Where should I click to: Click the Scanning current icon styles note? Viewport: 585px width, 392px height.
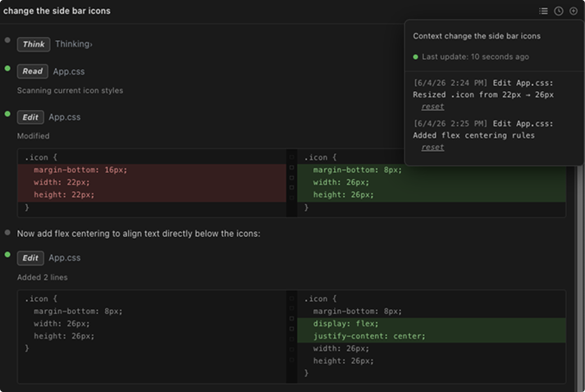tap(70, 91)
